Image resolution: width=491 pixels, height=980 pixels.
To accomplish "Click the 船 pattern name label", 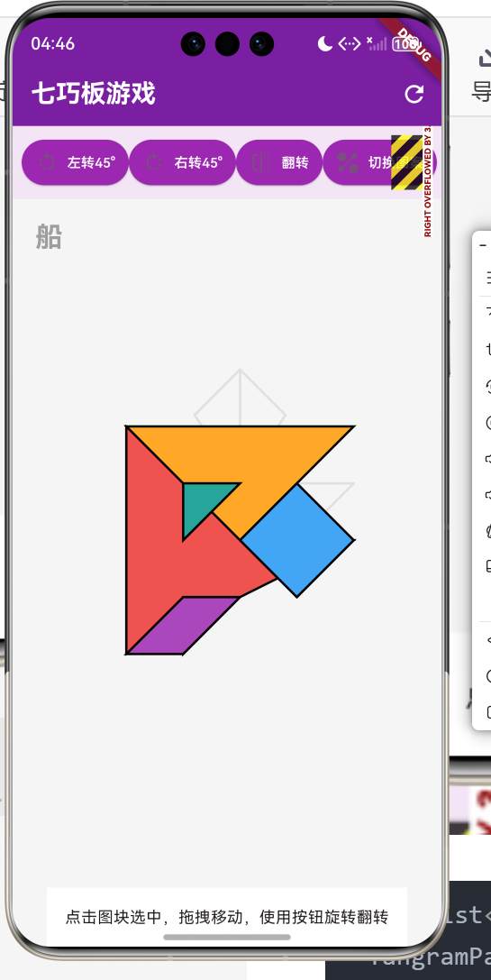I will 48,237.
